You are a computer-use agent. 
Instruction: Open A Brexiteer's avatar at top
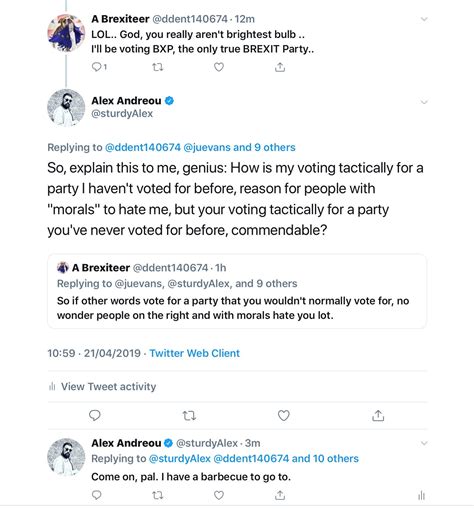pyautogui.click(x=66, y=33)
